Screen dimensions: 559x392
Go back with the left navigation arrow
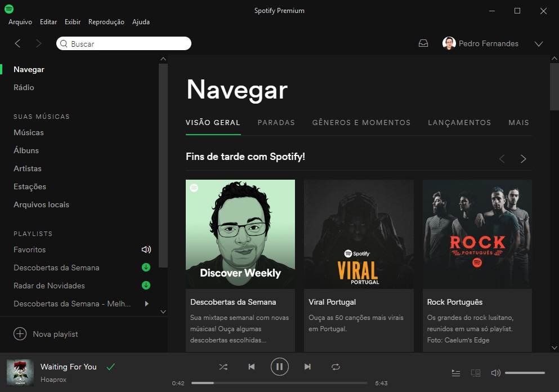pyautogui.click(x=17, y=43)
